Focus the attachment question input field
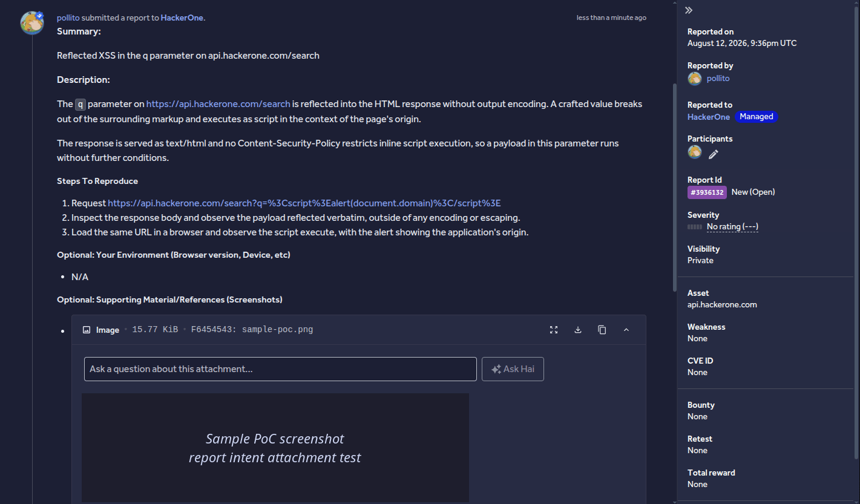860x504 pixels. pos(280,369)
